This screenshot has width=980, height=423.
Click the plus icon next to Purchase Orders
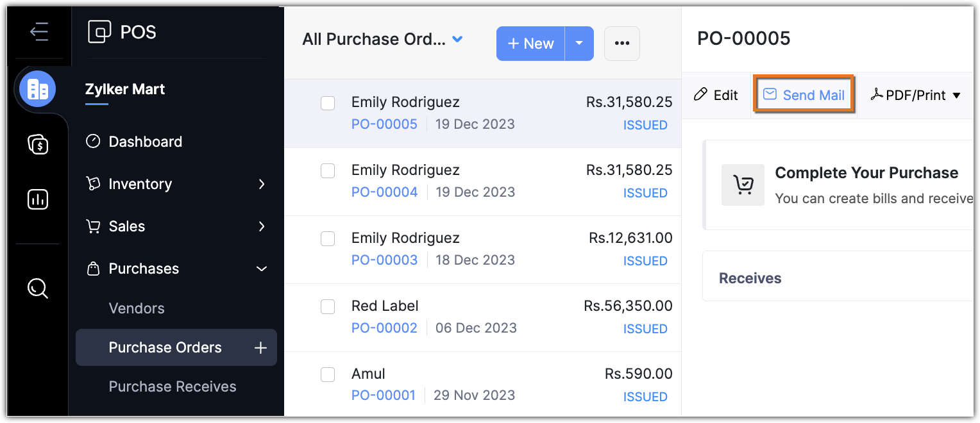pyautogui.click(x=260, y=348)
